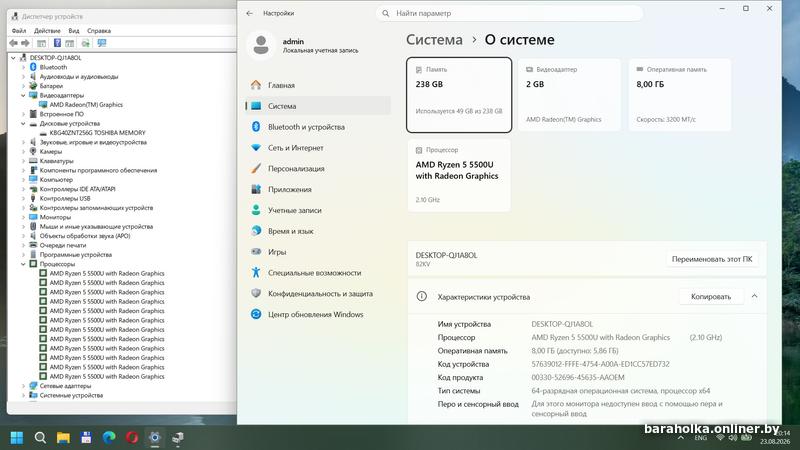
Task: Collapse Дисковые устройства node
Action: 23,123
